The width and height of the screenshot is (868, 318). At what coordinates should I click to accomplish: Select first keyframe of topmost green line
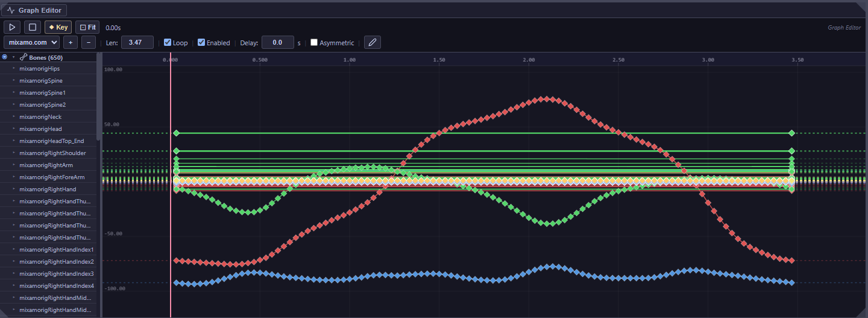(x=176, y=133)
